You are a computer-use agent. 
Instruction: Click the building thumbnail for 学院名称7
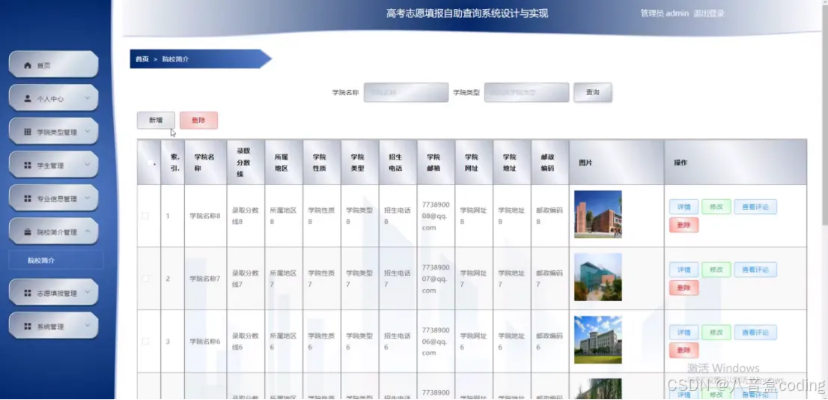[598, 277]
